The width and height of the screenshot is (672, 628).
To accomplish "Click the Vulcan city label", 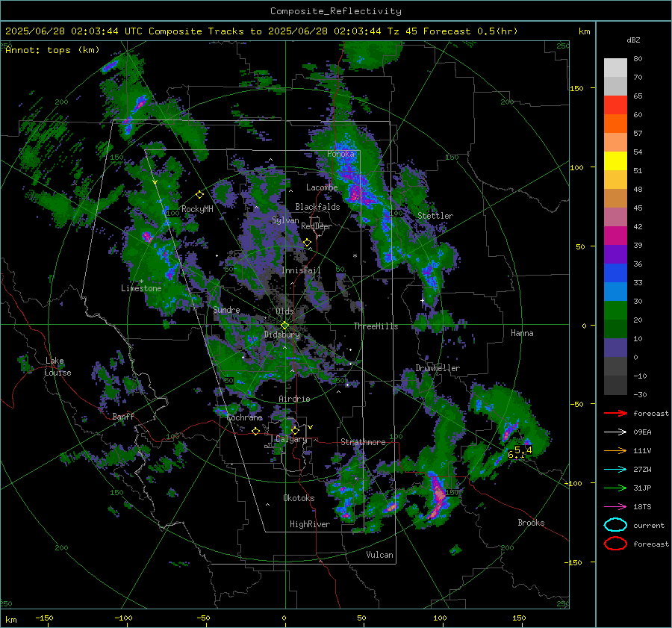I will click(x=380, y=555).
